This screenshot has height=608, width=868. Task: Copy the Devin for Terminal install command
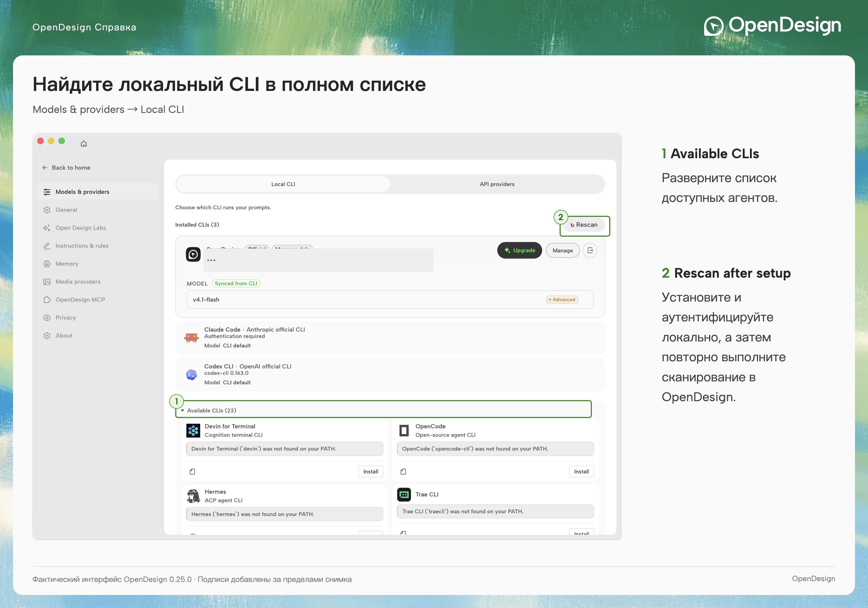pos(192,471)
